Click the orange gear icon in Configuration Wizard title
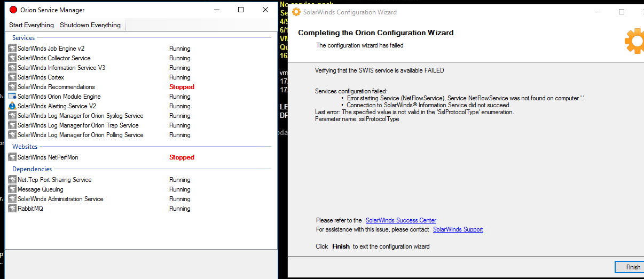 (x=296, y=12)
